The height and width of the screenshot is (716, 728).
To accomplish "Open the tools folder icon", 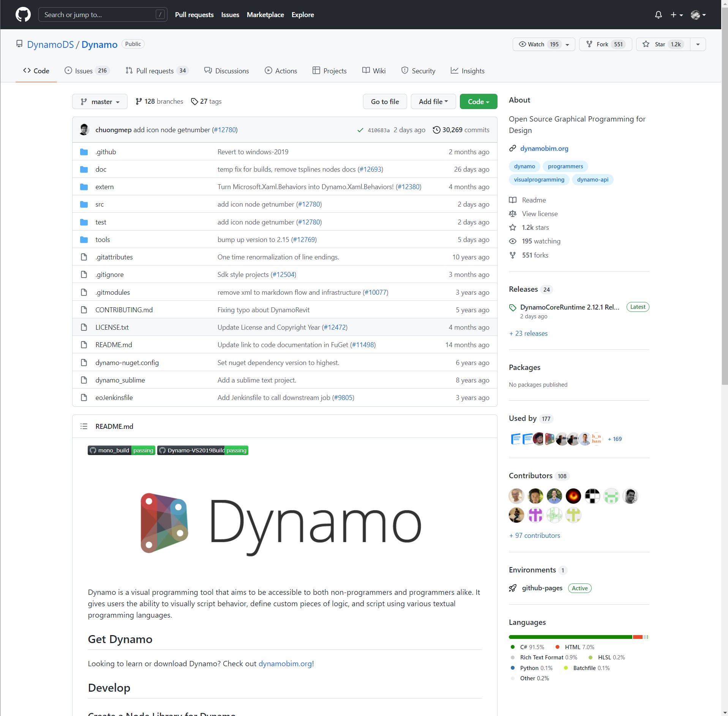I will click(x=84, y=240).
